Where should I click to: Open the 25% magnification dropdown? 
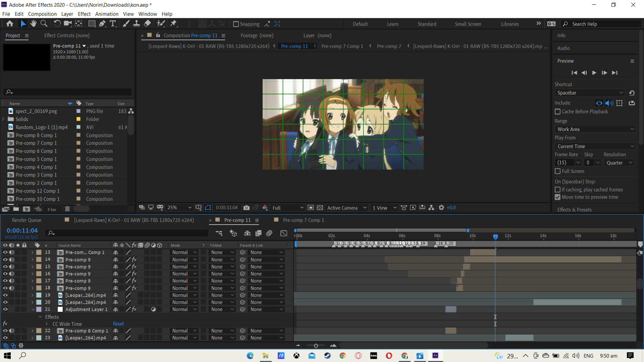pyautogui.click(x=179, y=208)
